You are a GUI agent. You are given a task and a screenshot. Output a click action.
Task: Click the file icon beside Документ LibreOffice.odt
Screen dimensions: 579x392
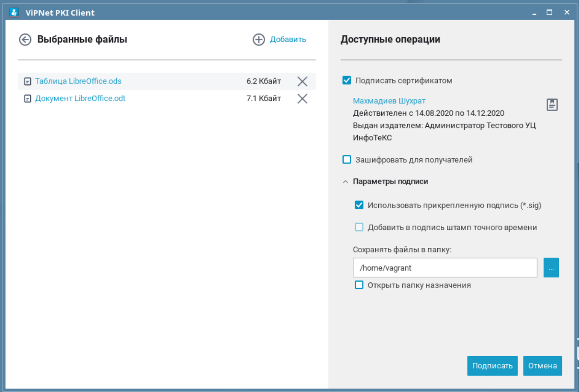tap(28, 99)
